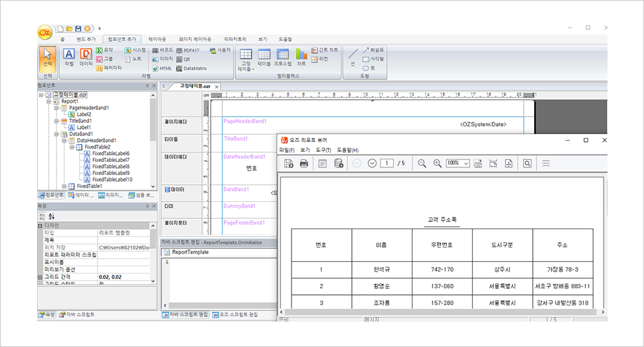The width and height of the screenshot is (644, 347).
Task: Insert a 바코드 barcode component
Action: (x=163, y=49)
